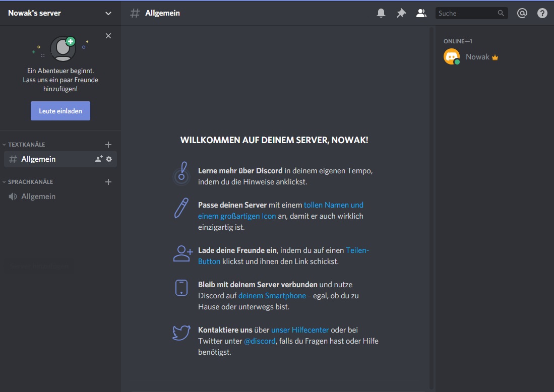Show pinned messages pin icon
Screen dimensions: 554x392
coord(401,14)
